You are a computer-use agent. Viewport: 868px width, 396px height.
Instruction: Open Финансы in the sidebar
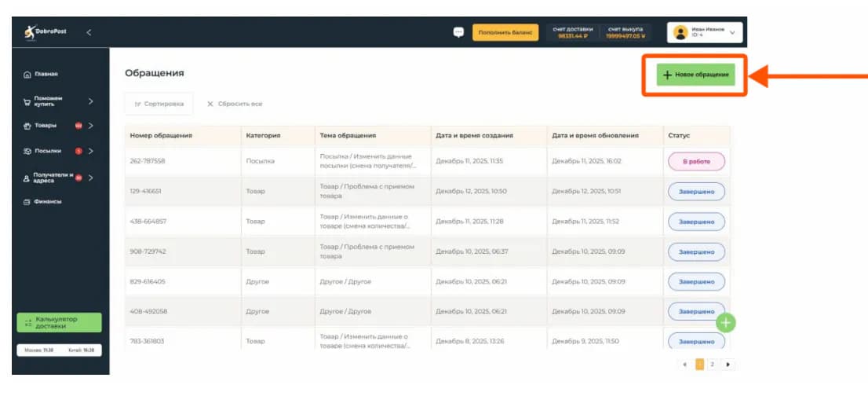[x=47, y=202]
